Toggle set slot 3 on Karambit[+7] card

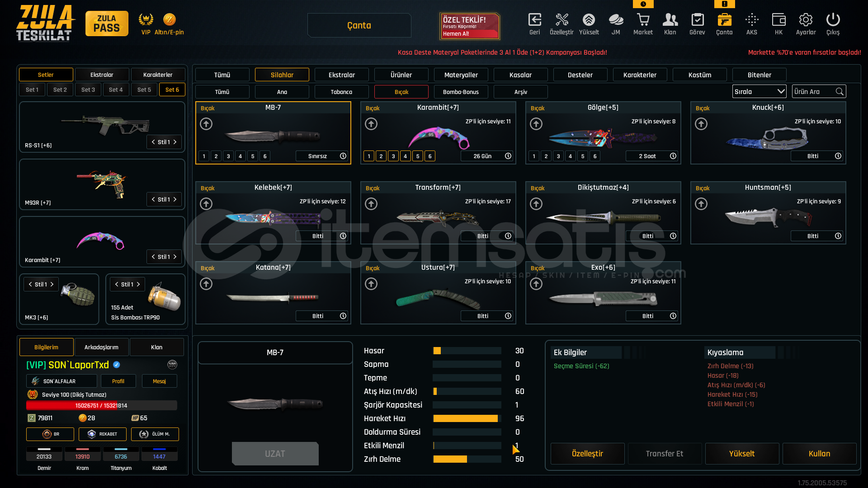tap(393, 156)
